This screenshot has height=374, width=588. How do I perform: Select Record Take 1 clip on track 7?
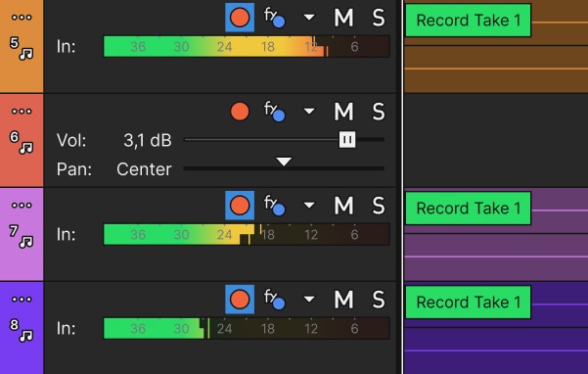[468, 209]
